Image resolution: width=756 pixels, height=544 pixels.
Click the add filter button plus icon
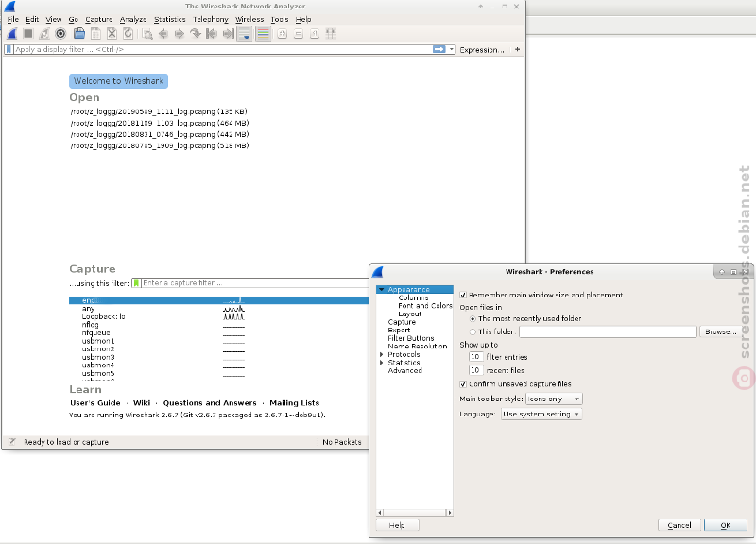click(517, 49)
